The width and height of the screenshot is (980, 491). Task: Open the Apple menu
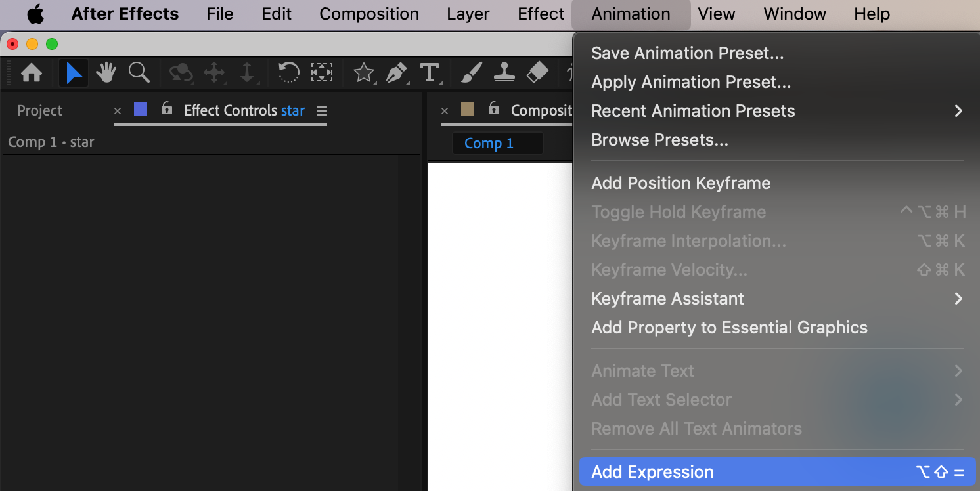(x=35, y=14)
